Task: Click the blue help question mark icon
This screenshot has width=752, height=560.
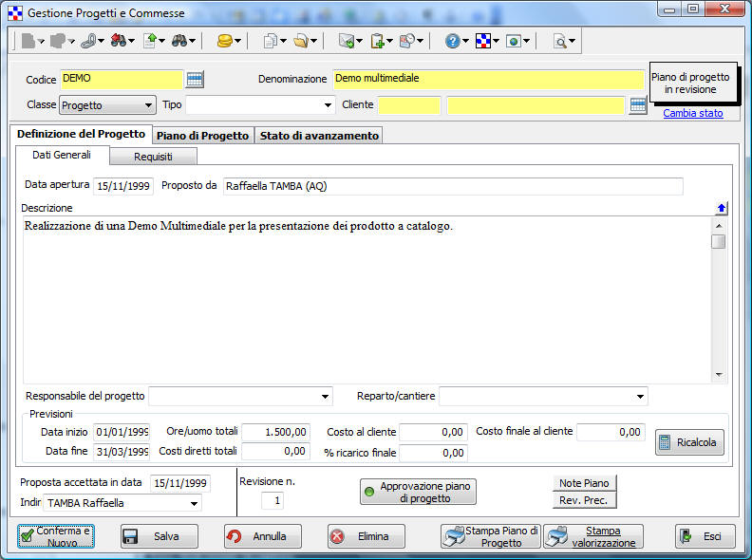Action: pyautogui.click(x=453, y=41)
